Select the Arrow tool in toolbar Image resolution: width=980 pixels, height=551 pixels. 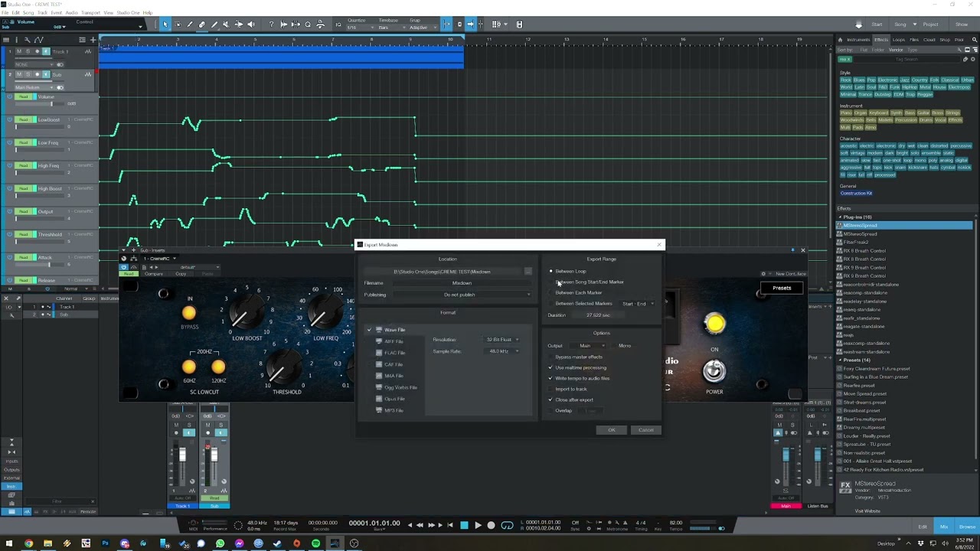165,24
